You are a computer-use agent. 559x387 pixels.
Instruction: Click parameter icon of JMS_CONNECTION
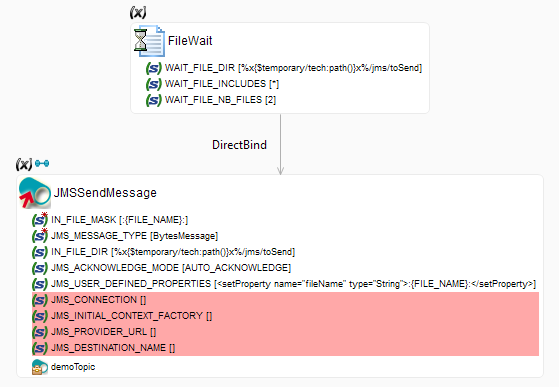40,300
